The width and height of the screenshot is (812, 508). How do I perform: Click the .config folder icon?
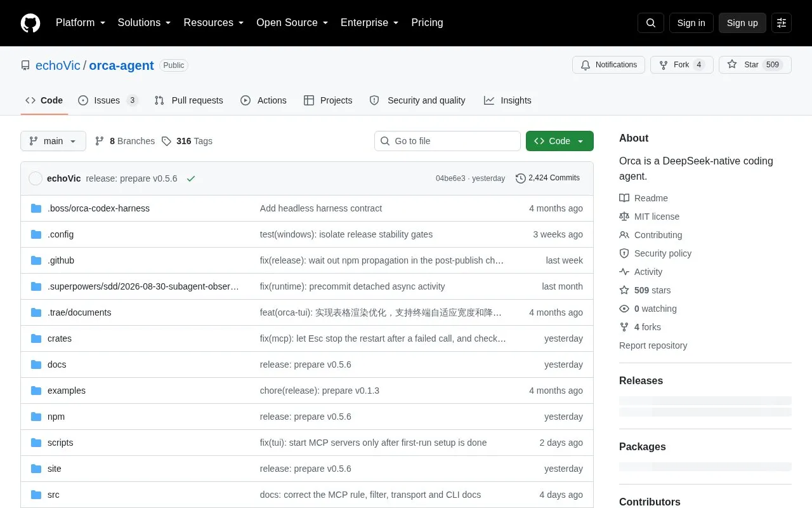coord(36,234)
